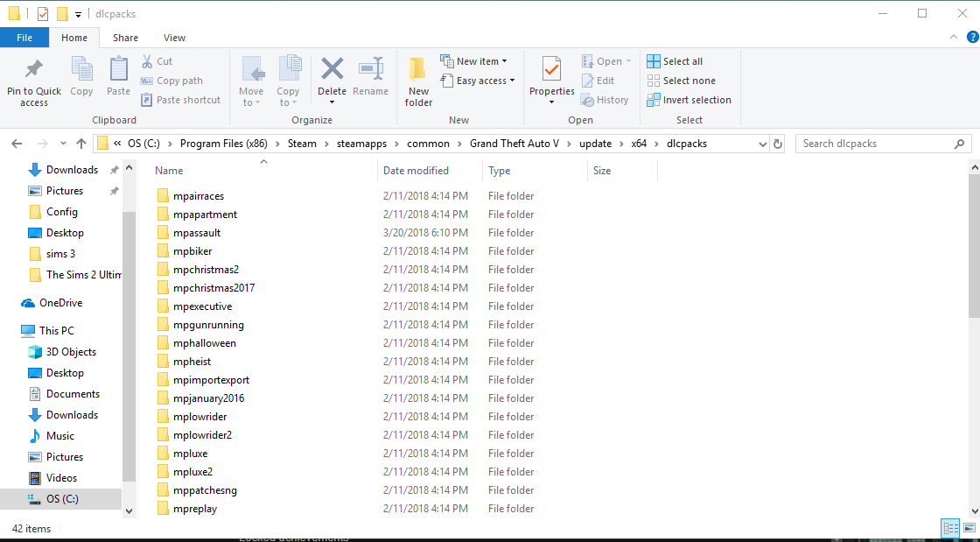
Task: Open recent locations dropdown arrow
Action: click(x=63, y=144)
